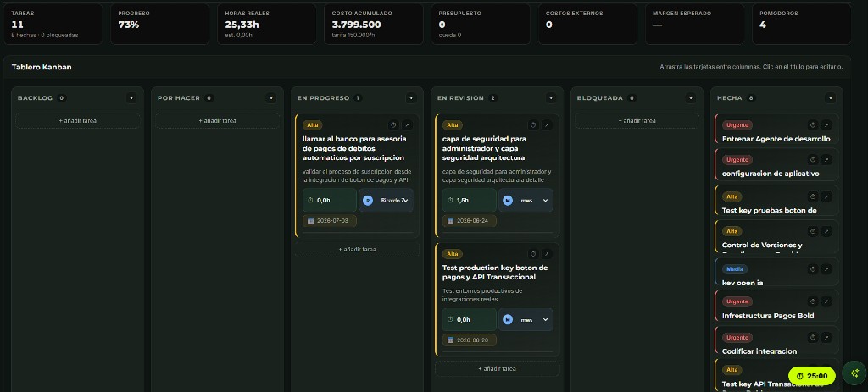The width and height of the screenshot is (868, 392).
Task: Click description 'Test entornos productivos de integraciones reales'
Action: coord(482,295)
